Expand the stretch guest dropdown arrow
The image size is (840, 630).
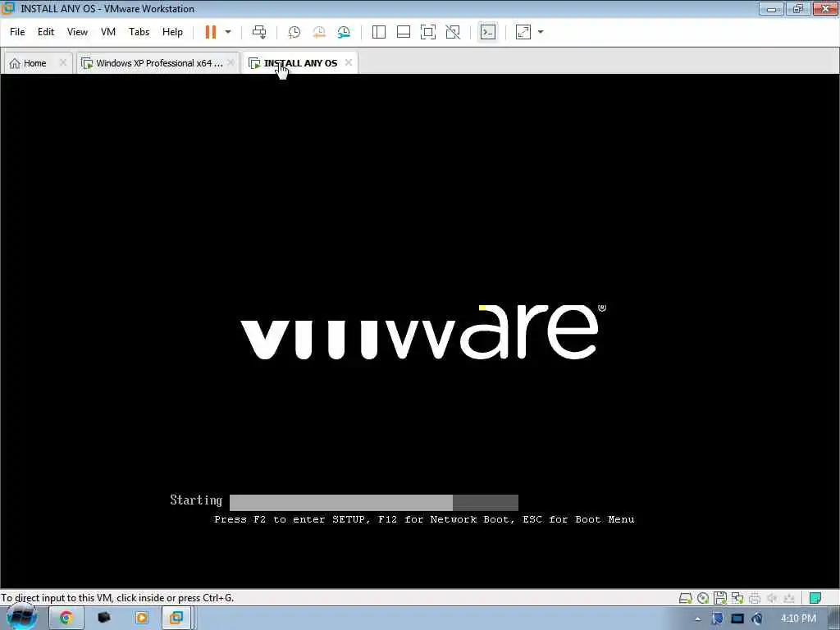coord(541,32)
